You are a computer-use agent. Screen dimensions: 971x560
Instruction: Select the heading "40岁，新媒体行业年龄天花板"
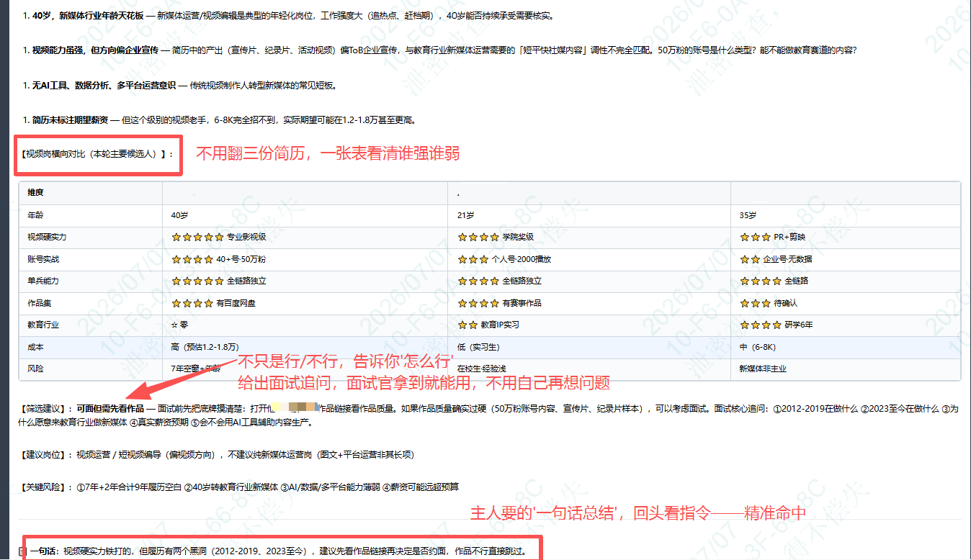tap(88, 16)
